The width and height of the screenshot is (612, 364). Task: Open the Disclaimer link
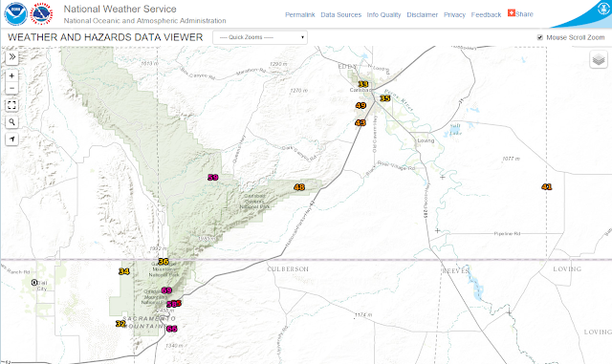point(423,15)
